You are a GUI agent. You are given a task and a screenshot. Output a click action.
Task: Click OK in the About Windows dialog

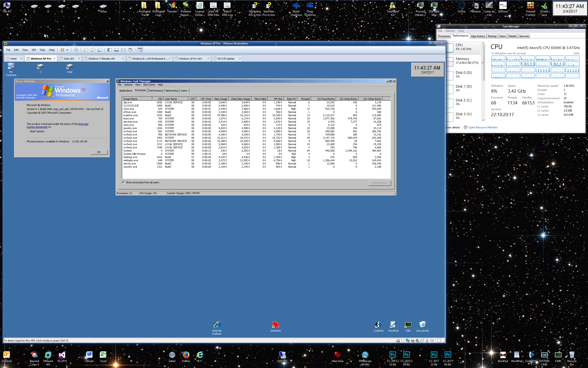(x=99, y=152)
